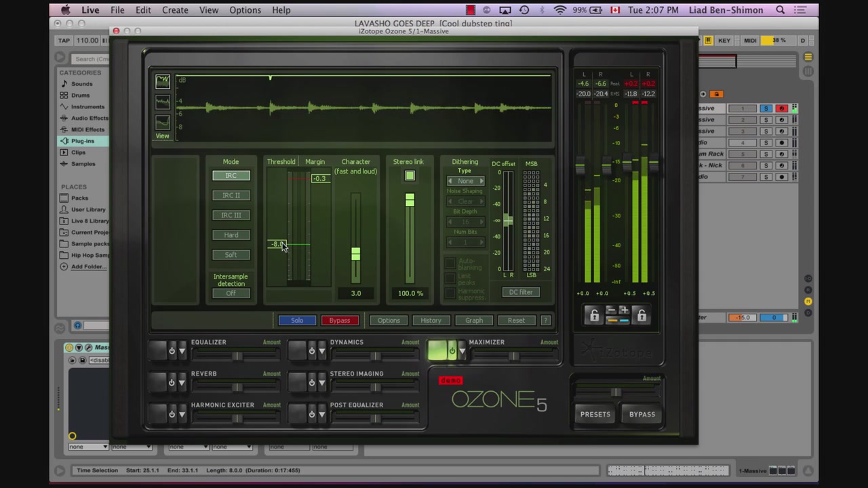Toggle the input gain lock icon
The image size is (868, 488).
click(594, 315)
